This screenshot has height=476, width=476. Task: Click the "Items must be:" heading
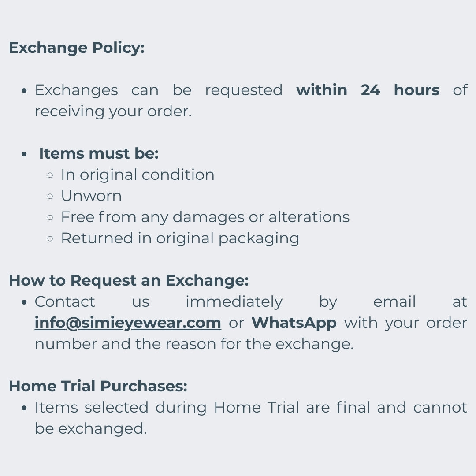[x=99, y=153]
